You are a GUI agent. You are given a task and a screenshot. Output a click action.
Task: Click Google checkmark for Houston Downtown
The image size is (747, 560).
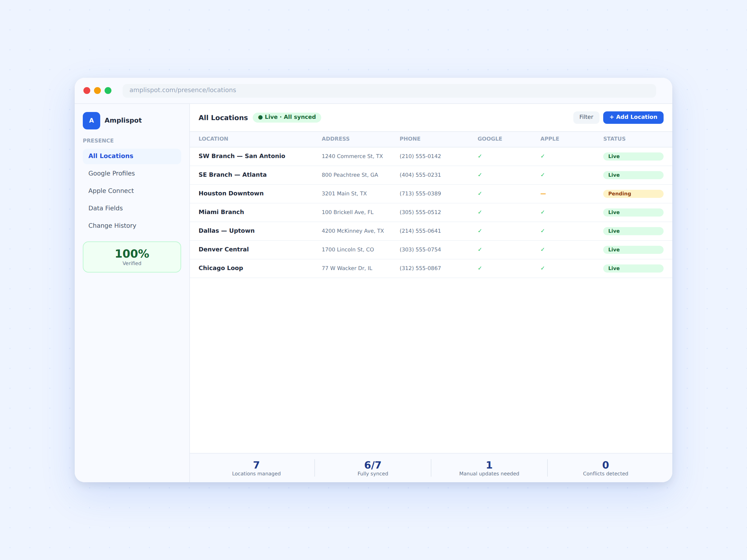480,194
